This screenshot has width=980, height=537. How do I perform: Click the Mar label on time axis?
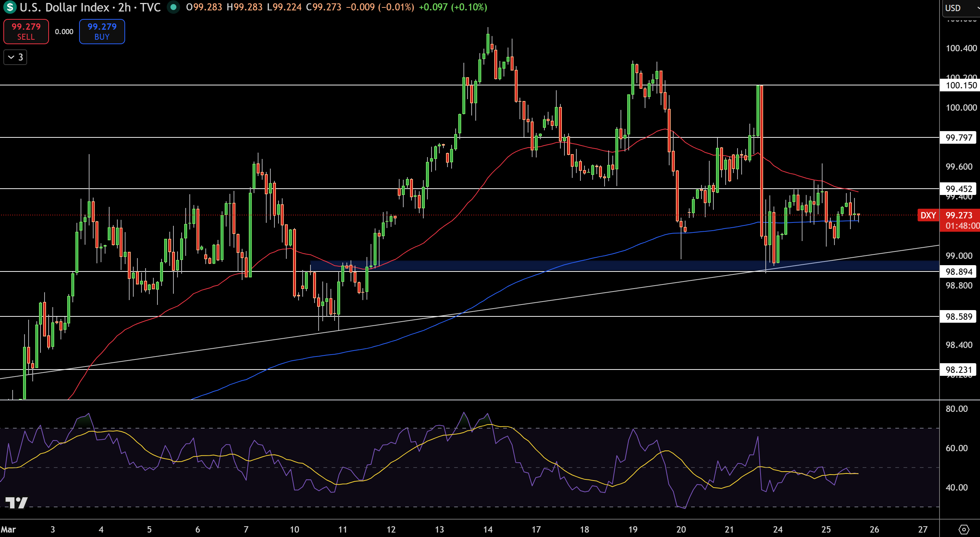point(9,530)
